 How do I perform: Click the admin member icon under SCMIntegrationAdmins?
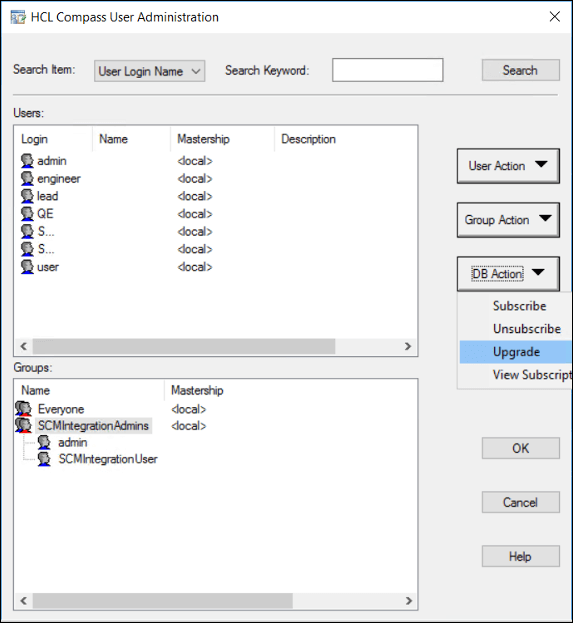[44, 442]
